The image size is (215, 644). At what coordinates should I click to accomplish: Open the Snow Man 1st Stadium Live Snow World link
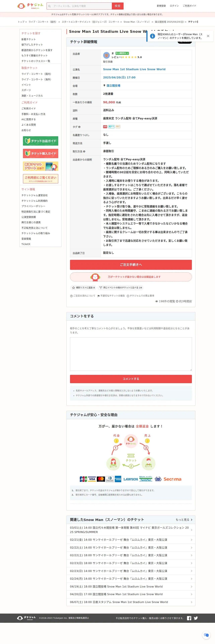pos(134,69)
